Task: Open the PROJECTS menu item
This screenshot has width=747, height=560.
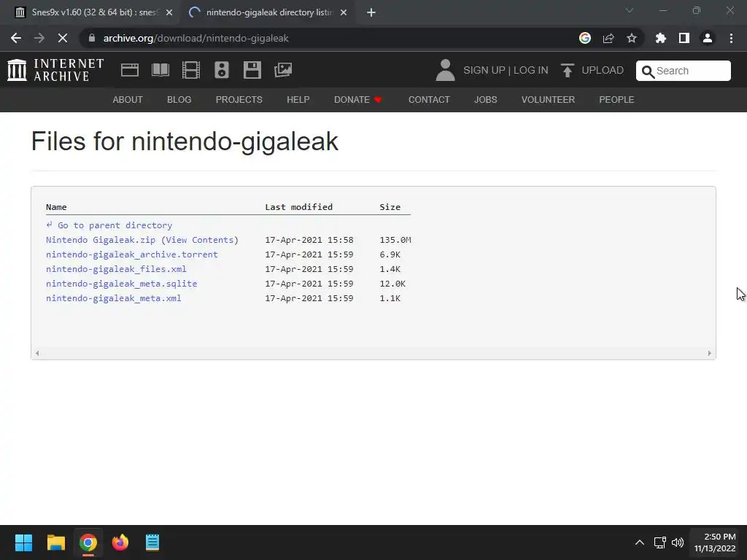Action: point(239,99)
